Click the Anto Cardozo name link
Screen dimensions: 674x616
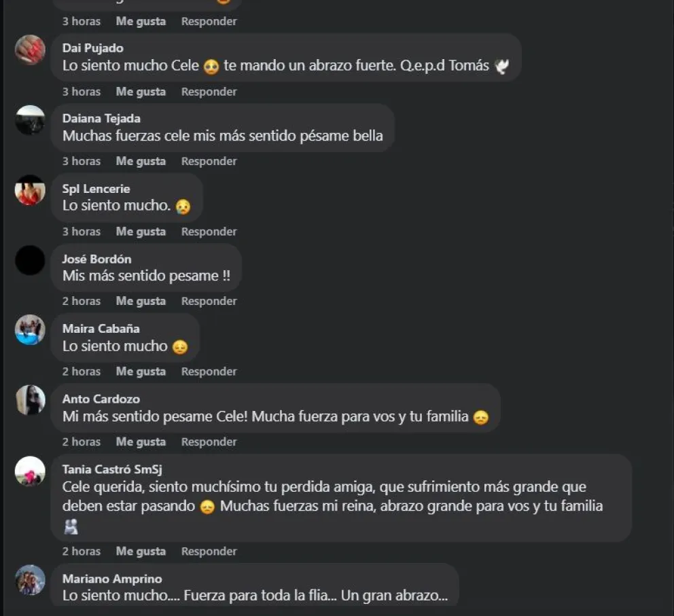click(x=101, y=399)
